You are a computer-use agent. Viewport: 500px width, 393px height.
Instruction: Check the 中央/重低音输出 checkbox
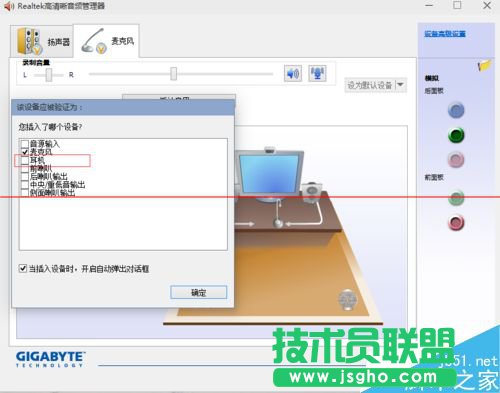pyautogui.click(x=25, y=185)
